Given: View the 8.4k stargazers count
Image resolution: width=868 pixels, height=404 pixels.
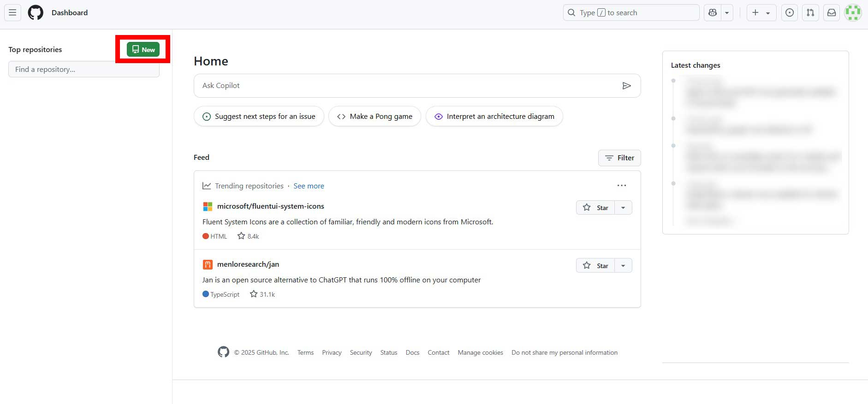Looking at the screenshot, I should coord(248,236).
